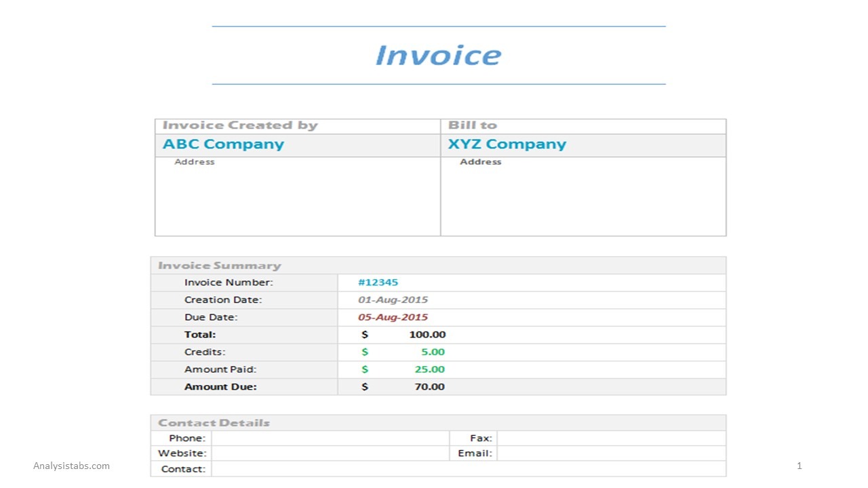Click the Website input field
868x488 pixels.
coord(330,453)
